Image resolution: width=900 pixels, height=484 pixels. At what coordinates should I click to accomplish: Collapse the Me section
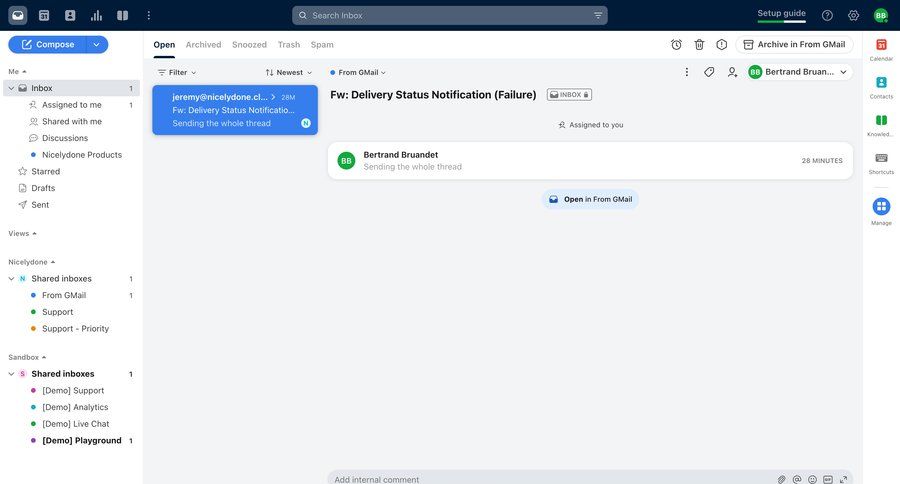[x=17, y=71]
